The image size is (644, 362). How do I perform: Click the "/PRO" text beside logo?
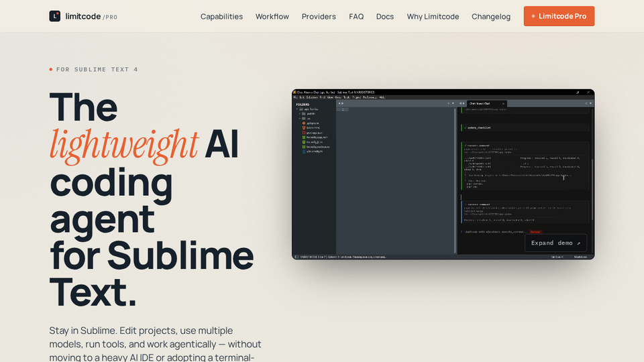pos(109,17)
